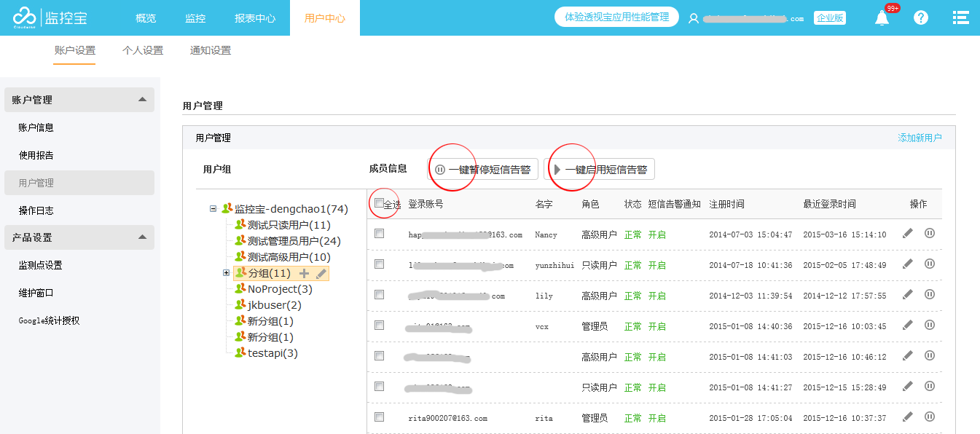
Task: Collapse the 账户管理 sidebar section
Action: pyautogui.click(x=142, y=100)
